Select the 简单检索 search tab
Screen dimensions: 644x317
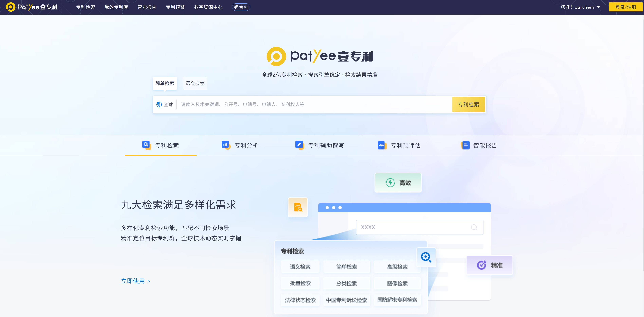click(x=165, y=83)
